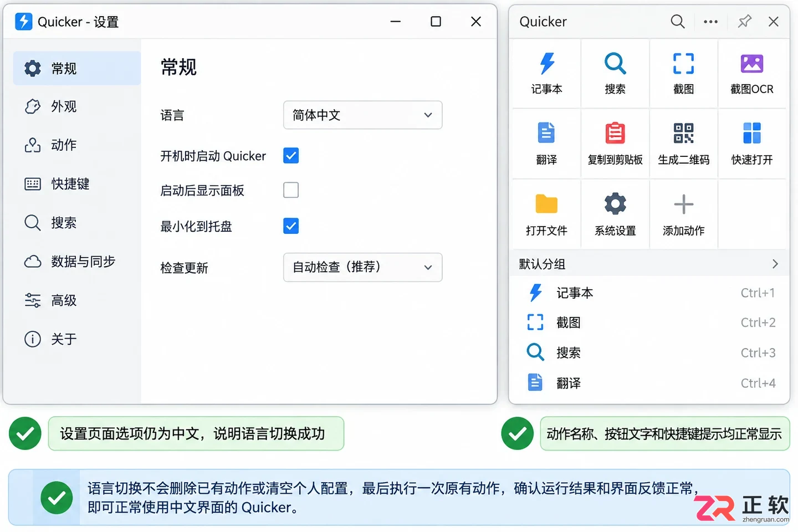Start the 截图 screenshot action tile

(683, 74)
